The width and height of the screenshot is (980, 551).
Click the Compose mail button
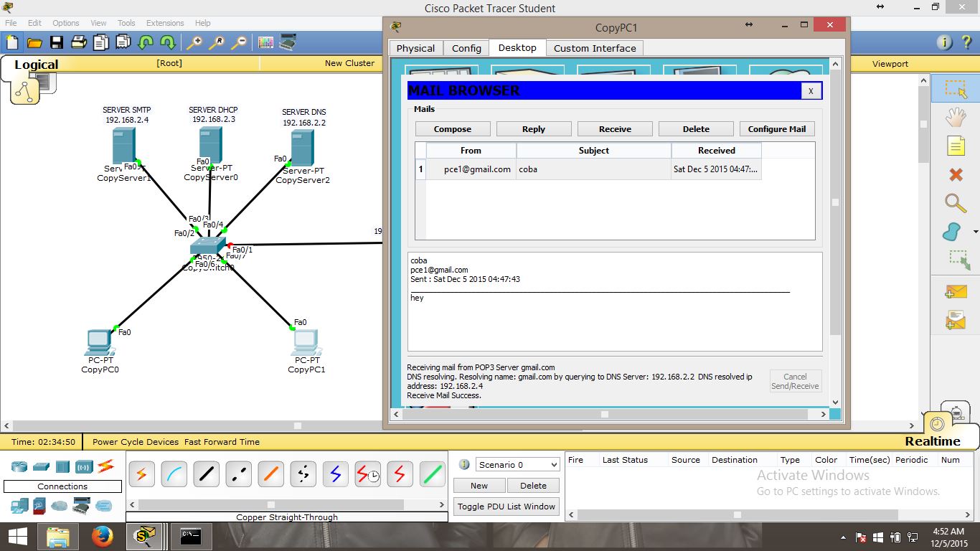[x=453, y=129]
